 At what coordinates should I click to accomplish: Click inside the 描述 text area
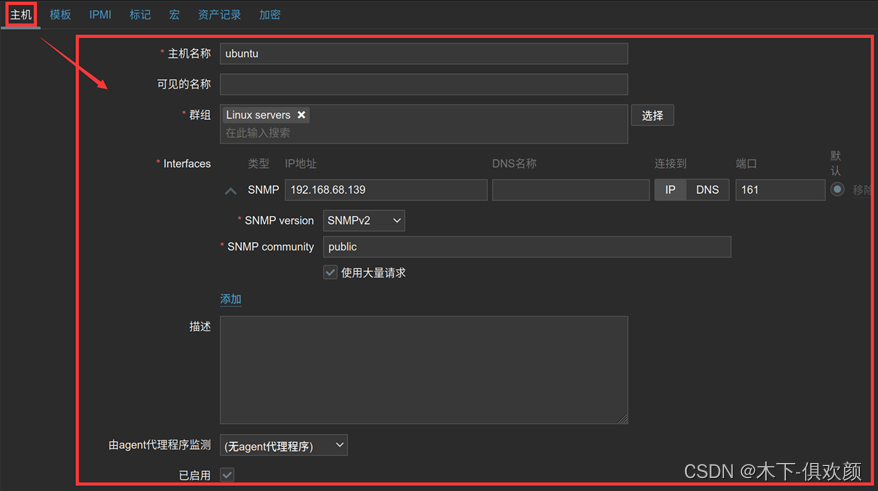tap(423, 370)
